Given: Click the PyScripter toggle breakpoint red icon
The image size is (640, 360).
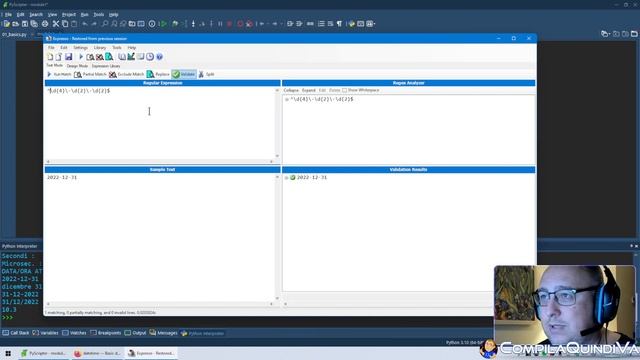Looking at the screenshot, I should (240, 24).
